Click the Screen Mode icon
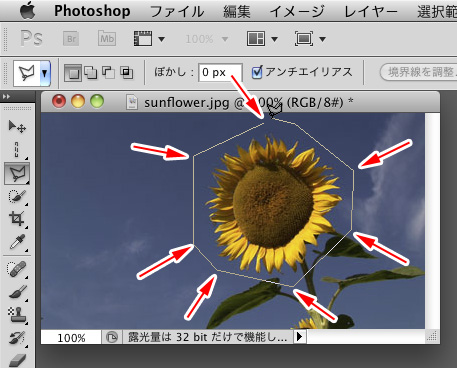Viewport: 457px width, 368px height. coord(304,39)
